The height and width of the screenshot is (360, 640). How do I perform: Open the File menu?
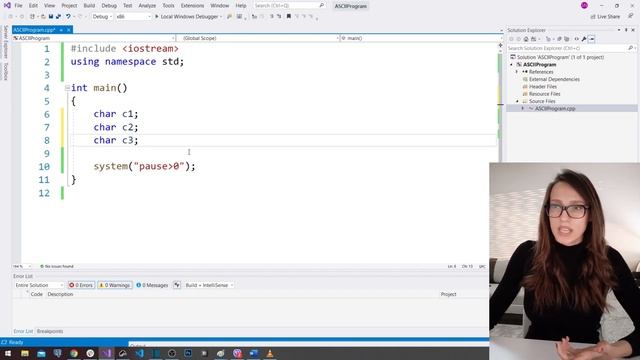coord(18,6)
